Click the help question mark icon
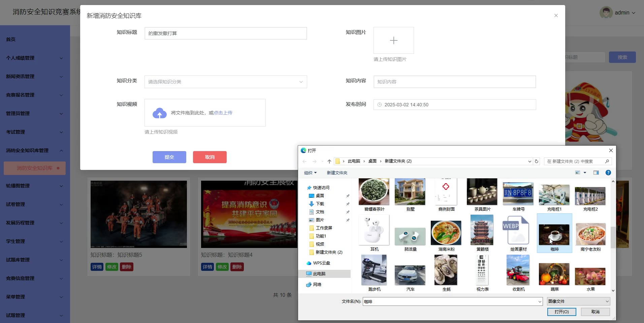This screenshot has height=323, width=644. coord(608,173)
